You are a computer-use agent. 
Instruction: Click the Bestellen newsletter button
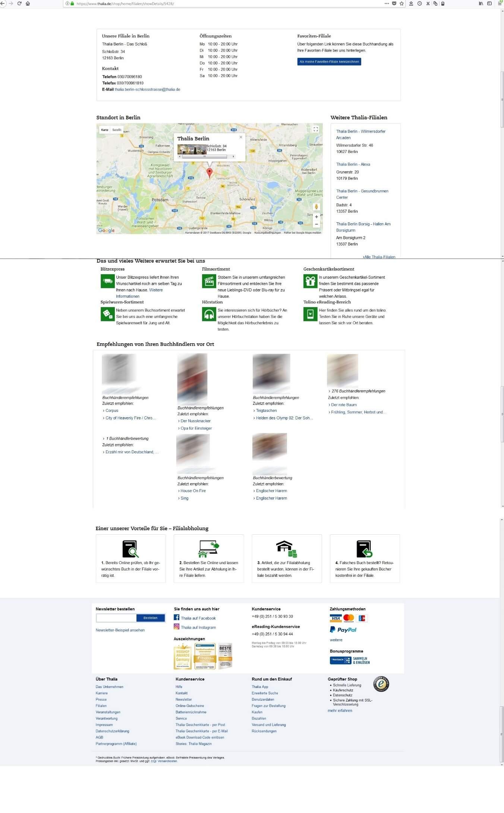[151, 618]
